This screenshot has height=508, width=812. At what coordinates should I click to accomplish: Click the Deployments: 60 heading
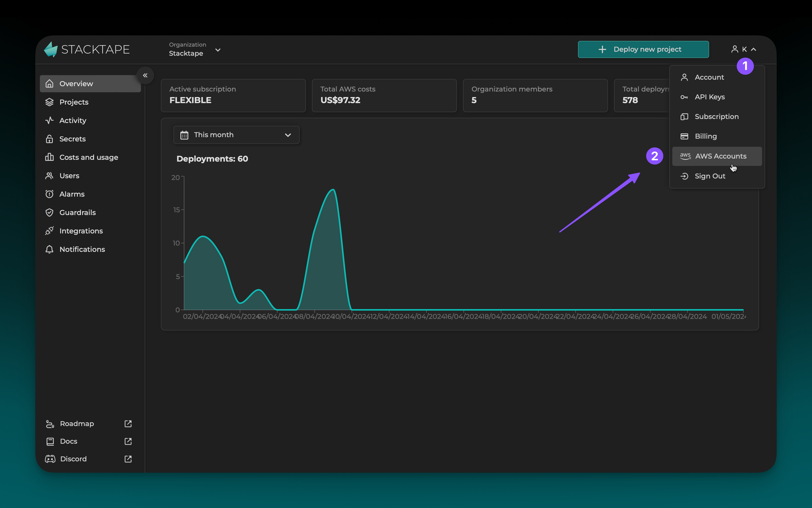(x=212, y=159)
